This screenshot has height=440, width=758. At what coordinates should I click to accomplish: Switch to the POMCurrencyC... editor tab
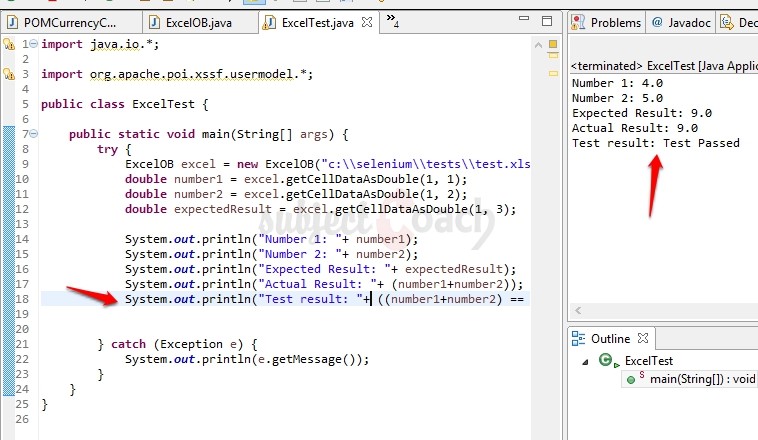coord(68,22)
